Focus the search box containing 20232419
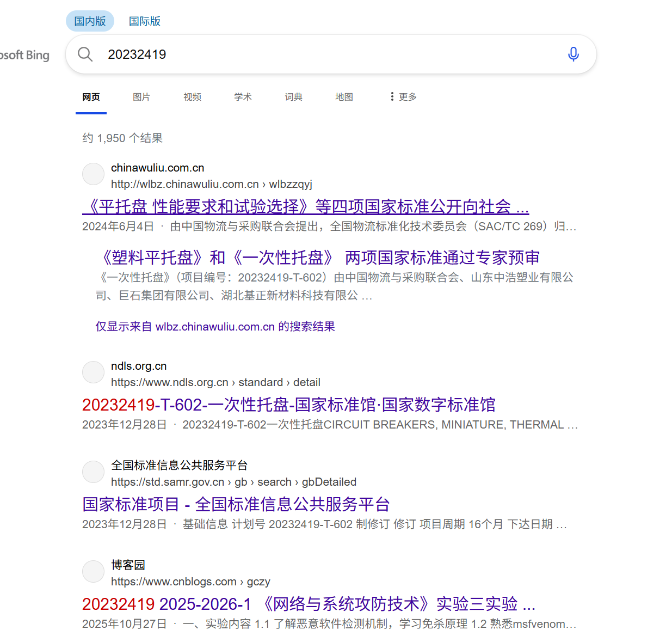This screenshot has height=642, width=672. [331, 54]
